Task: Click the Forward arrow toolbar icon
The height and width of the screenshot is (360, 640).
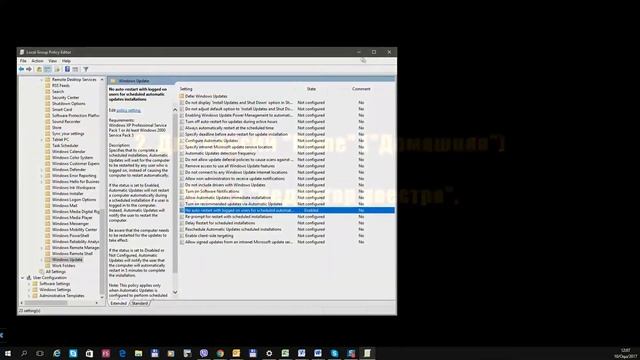Action: click(x=29, y=69)
